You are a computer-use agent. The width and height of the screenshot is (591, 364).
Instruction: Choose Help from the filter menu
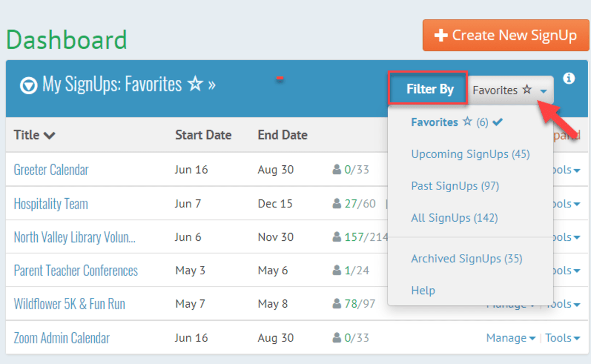click(423, 290)
